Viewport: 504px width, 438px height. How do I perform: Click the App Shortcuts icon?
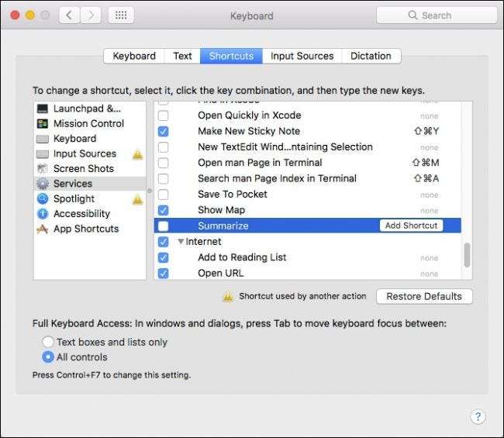coord(43,229)
